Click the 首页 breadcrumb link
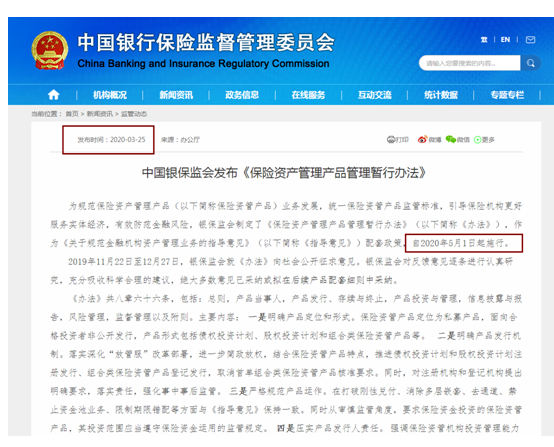Screen dimensions: 554x447 (72, 114)
